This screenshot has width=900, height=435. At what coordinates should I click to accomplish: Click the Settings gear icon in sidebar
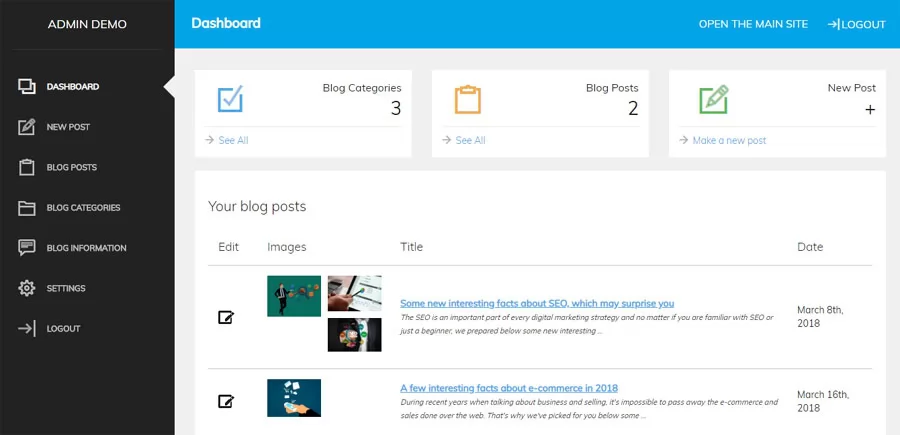[26, 288]
